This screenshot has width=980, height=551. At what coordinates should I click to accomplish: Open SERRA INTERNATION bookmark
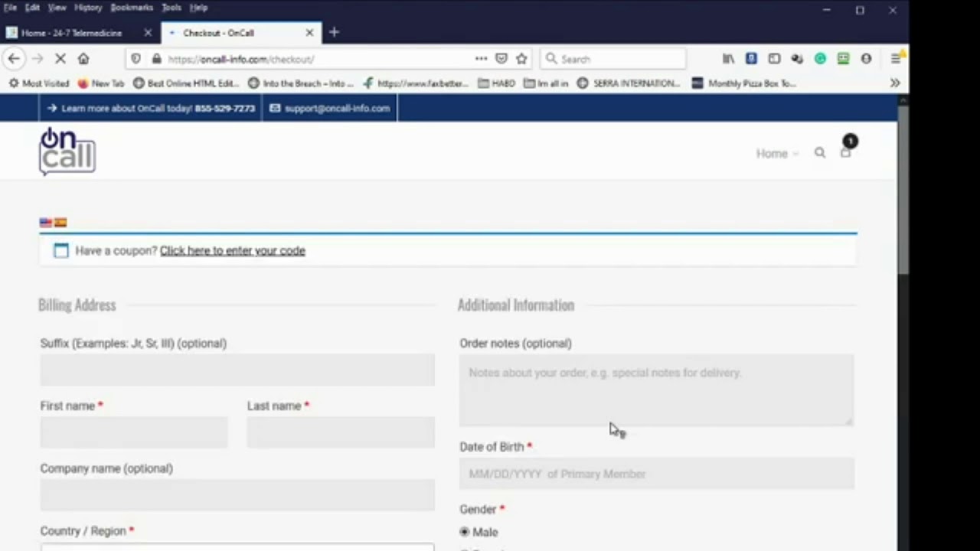629,83
